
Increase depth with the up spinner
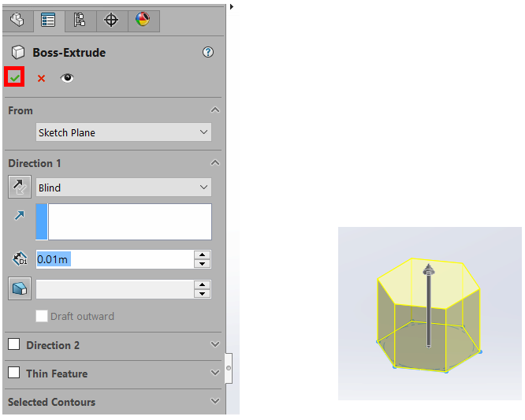click(x=203, y=255)
